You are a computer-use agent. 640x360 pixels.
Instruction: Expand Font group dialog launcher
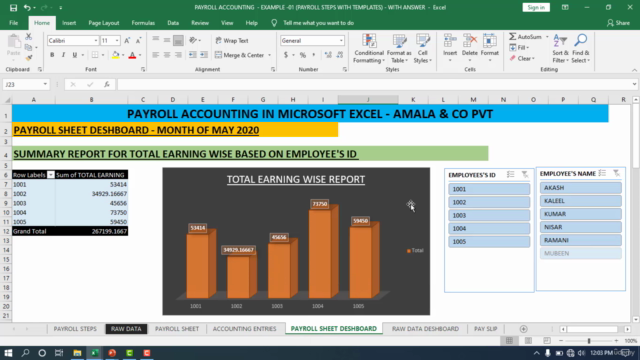point(143,70)
